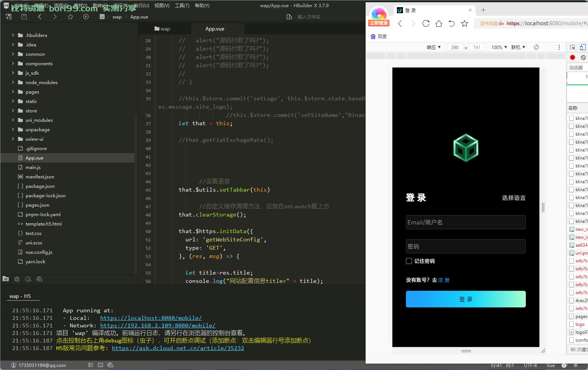Click the browser home icon
The height and width of the screenshot is (370, 588).
[439, 23]
